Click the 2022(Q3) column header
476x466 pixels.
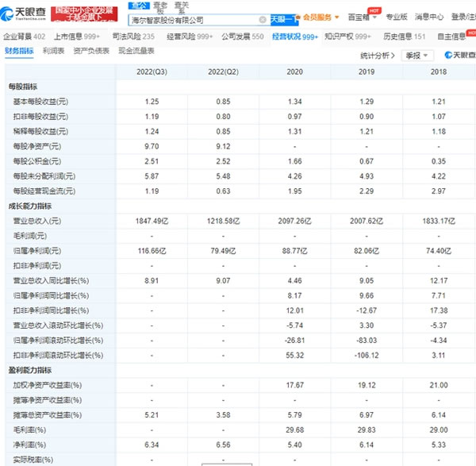coord(152,72)
